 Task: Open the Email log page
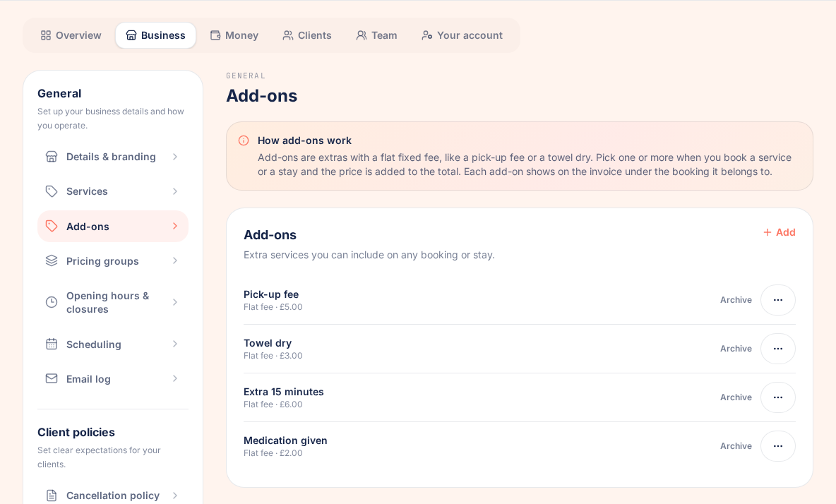coord(113,379)
